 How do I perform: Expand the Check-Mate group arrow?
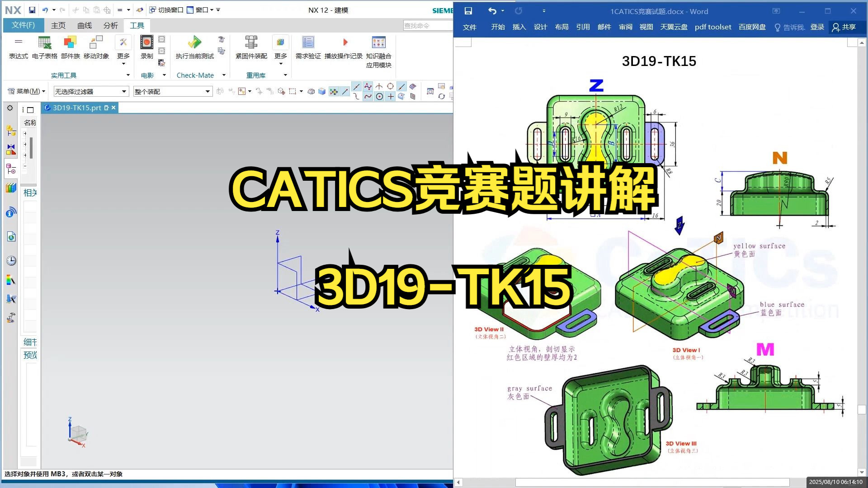pos(224,75)
